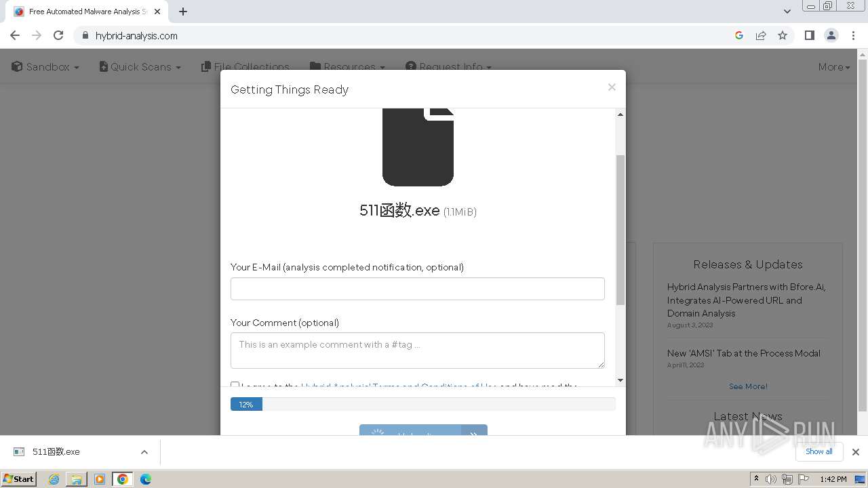The width and height of the screenshot is (868, 488).
Task: Click the page scrollbar on right edge
Action: pos(863,237)
